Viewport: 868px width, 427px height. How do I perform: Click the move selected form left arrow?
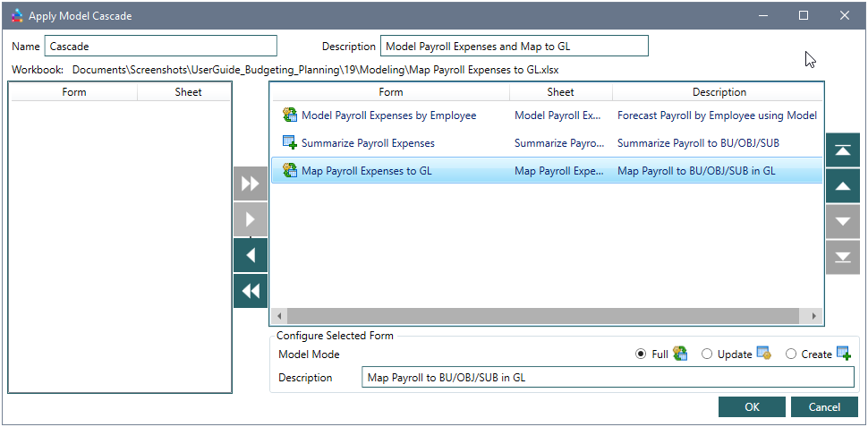click(x=251, y=255)
